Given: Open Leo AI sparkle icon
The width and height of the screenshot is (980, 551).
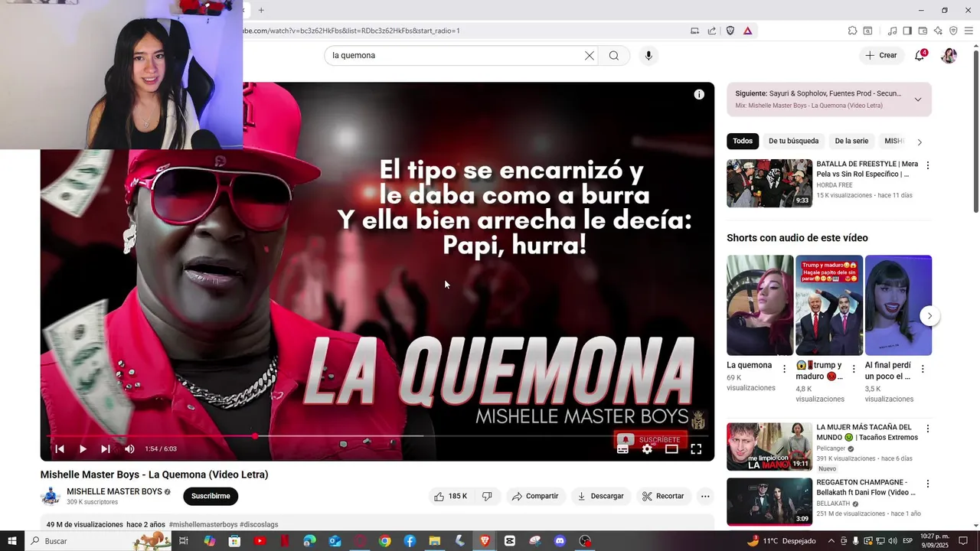Looking at the screenshot, I should tap(938, 31).
